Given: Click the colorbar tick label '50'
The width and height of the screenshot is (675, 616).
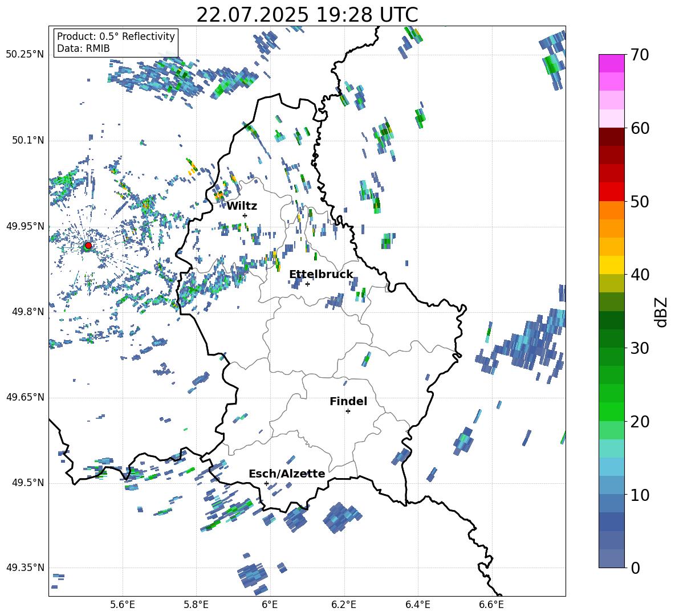Looking at the screenshot, I should pyautogui.click(x=640, y=201).
